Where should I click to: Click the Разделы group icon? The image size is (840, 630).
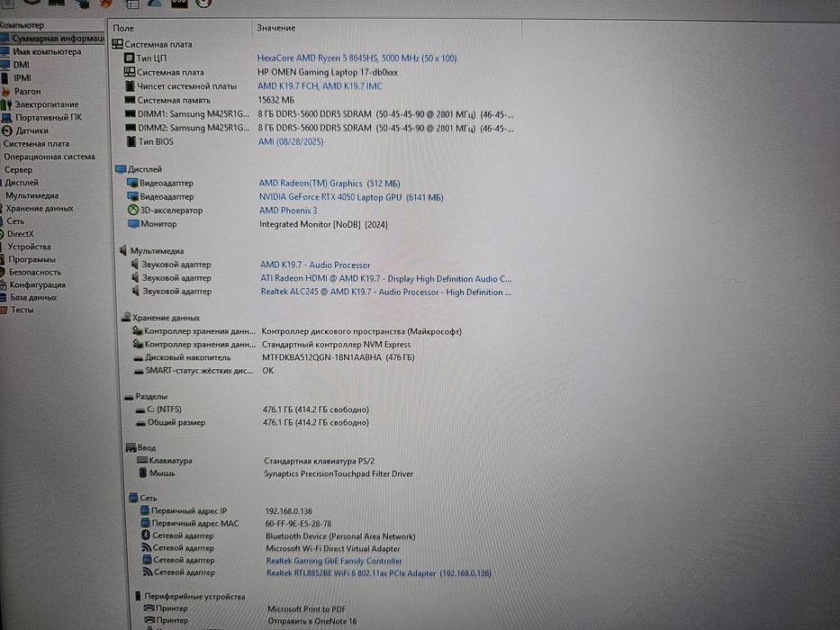[129, 397]
